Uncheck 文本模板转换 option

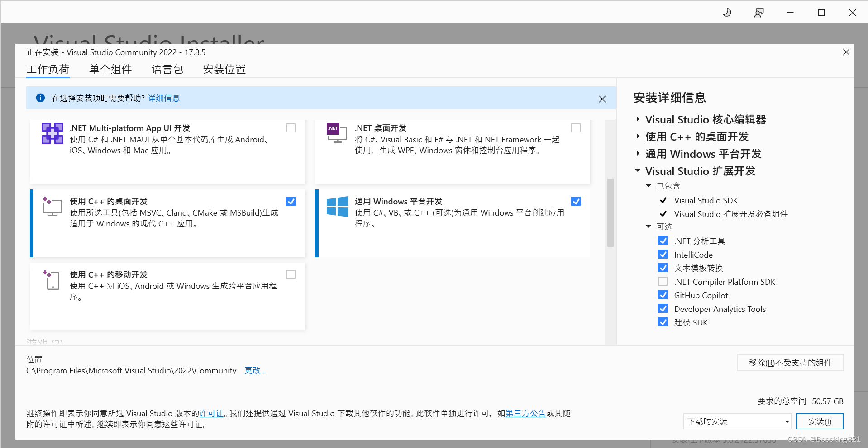pos(663,268)
